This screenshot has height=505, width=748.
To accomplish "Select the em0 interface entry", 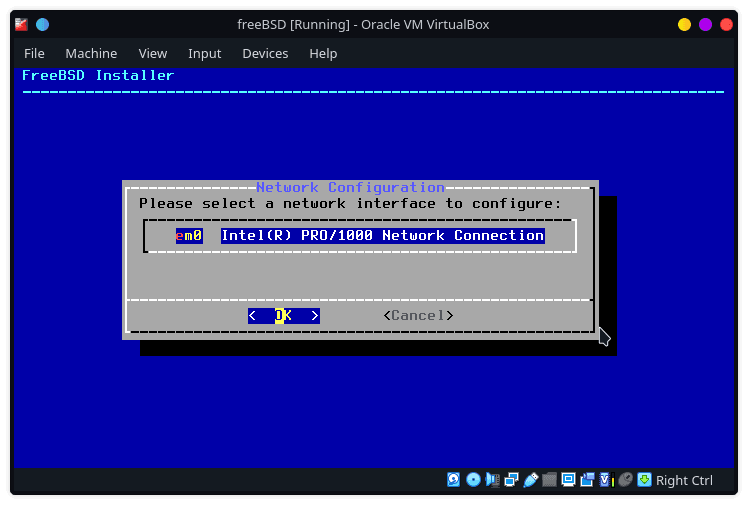I will 189,236.
